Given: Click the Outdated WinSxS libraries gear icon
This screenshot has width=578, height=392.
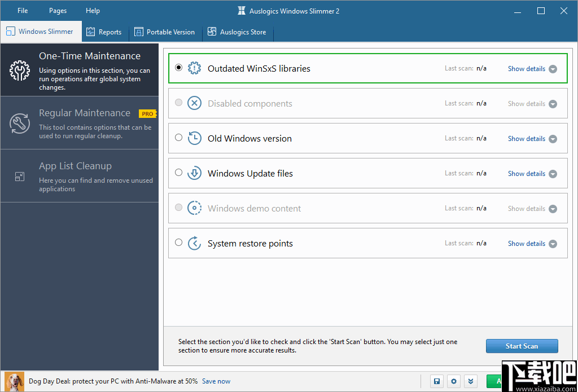Looking at the screenshot, I should pos(195,68).
